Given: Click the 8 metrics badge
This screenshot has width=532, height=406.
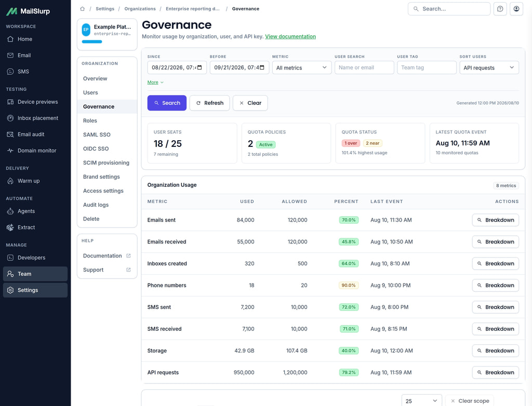Looking at the screenshot, I should click(x=506, y=185).
